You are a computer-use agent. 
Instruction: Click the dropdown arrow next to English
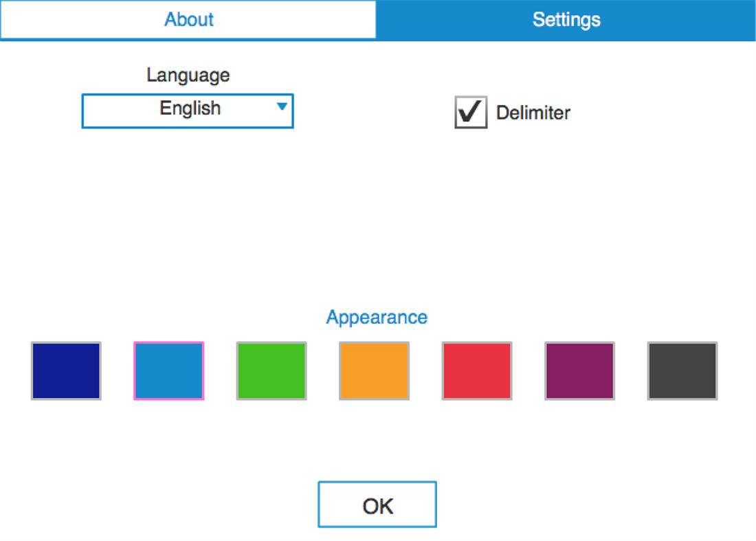click(x=282, y=108)
